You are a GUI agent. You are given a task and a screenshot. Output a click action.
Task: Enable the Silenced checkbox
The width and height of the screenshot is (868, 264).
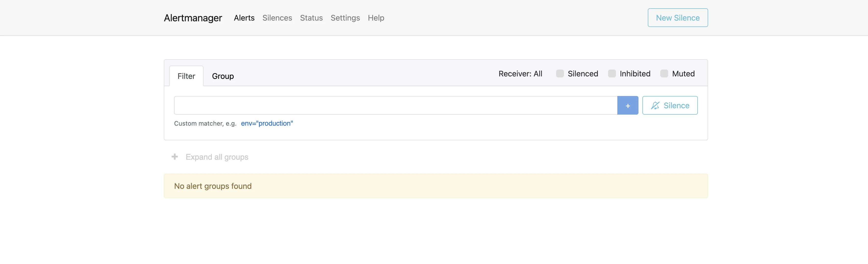pyautogui.click(x=560, y=73)
